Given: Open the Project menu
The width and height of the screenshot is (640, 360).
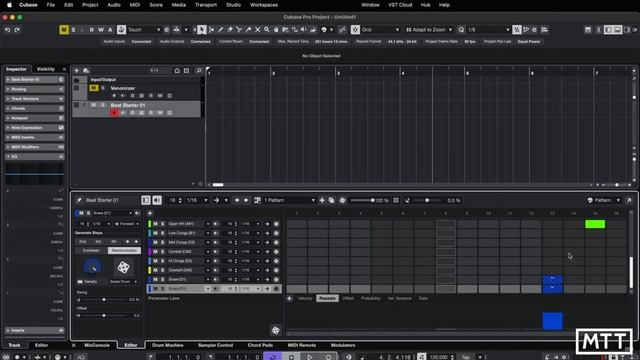Looking at the screenshot, I should point(90,5).
